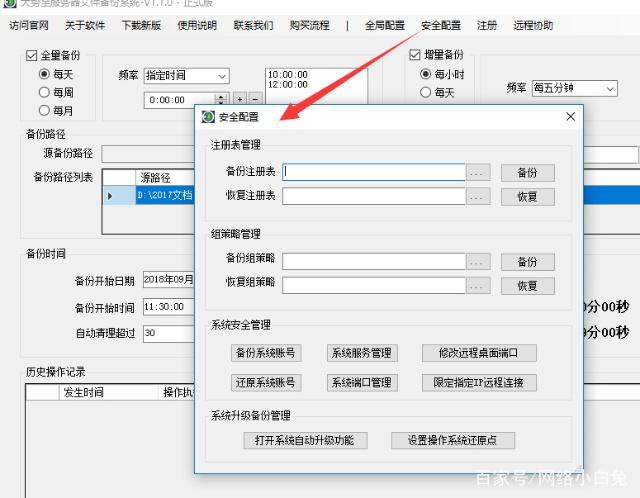Select 12:00:00 in the time list
The height and width of the screenshot is (498, 640).
(288, 84)
